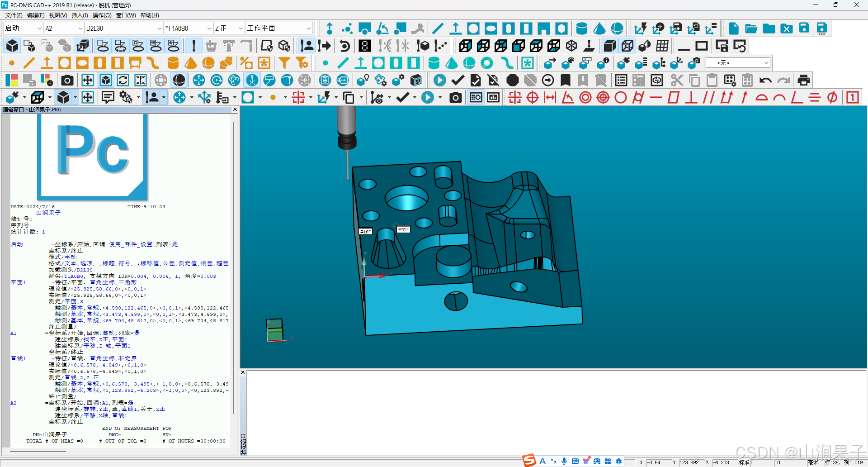Pick the orange auto line feature
This screenshot has width=868, height=467.
coord(29,63)
